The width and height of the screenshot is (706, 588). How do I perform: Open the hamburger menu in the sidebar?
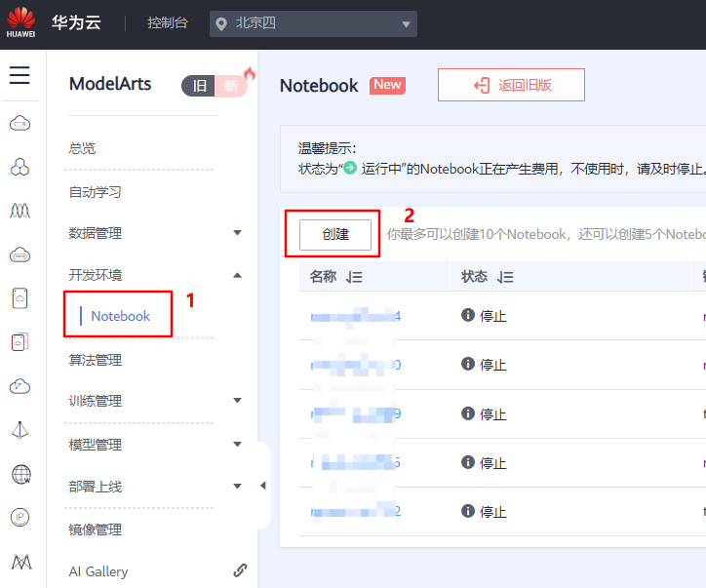coord(20,75)
